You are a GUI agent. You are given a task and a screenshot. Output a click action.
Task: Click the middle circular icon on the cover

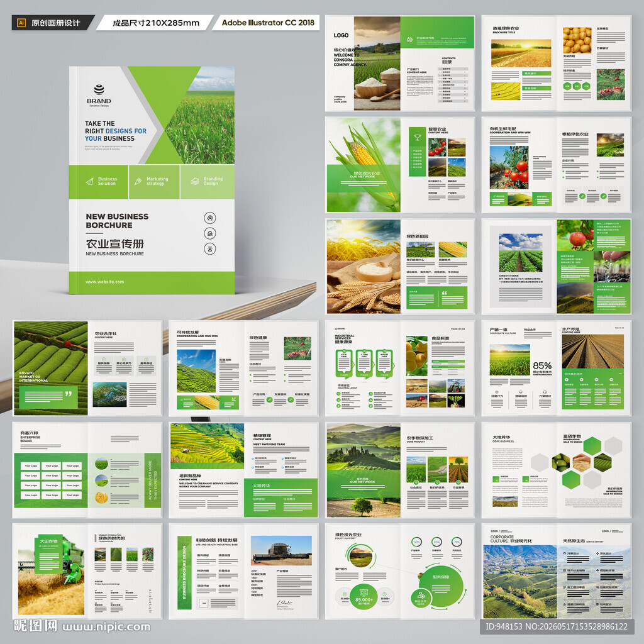pyautogui.click(x=210, y=233)
